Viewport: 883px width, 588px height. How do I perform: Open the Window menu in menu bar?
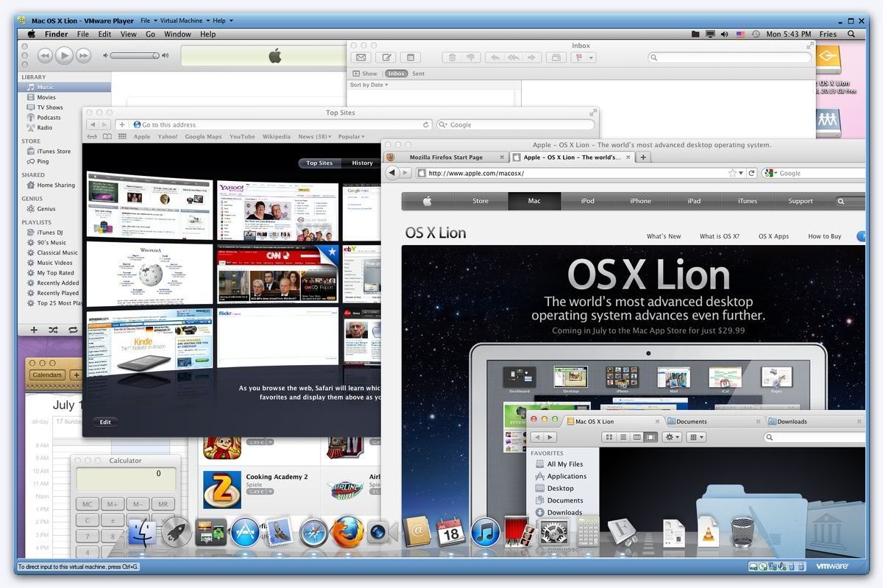coord(177,34)
